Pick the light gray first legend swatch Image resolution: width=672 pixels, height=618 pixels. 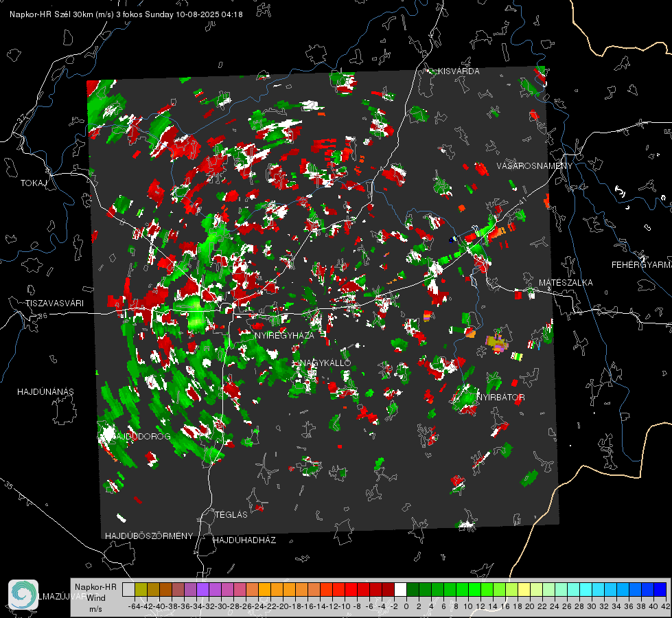128,590
